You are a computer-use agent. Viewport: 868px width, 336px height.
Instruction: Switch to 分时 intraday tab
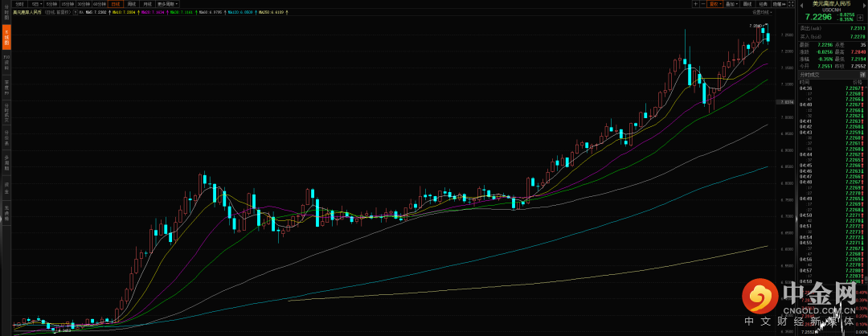pyautogui.click(x=19, y=4)
